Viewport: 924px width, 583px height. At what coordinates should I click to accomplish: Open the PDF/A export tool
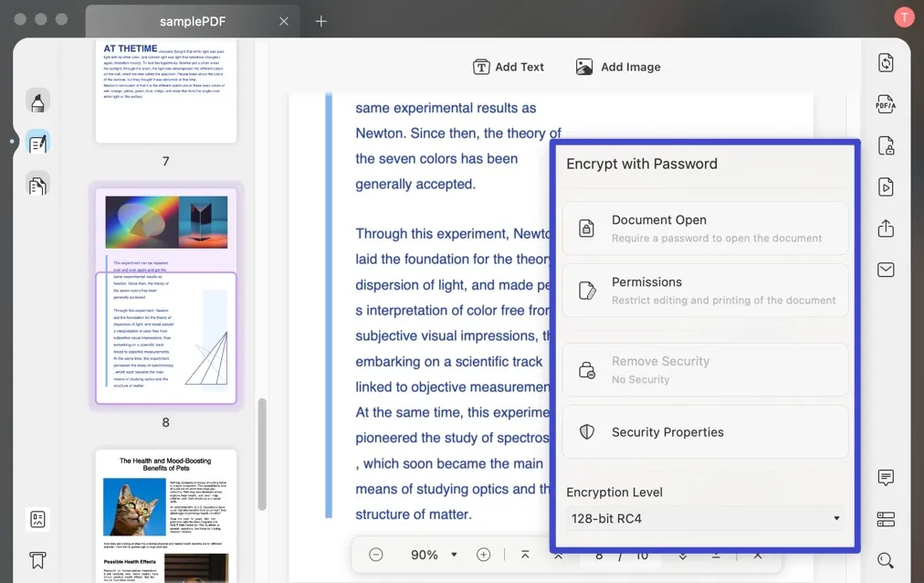886,104
